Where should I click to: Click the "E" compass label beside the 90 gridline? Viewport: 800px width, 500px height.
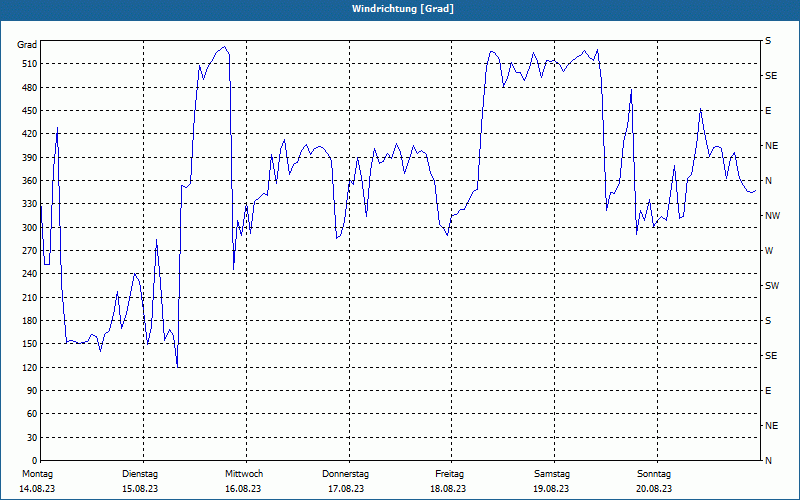click(768, 391)
